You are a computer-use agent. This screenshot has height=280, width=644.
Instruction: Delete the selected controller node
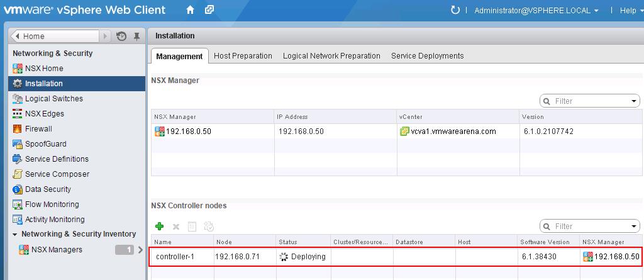176,227
